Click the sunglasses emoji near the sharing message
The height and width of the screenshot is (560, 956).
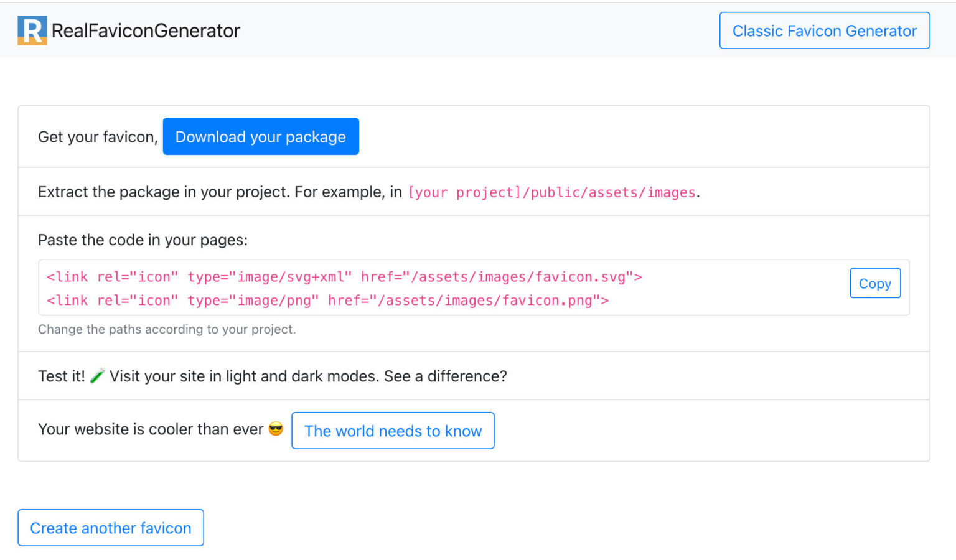[276, 429]
